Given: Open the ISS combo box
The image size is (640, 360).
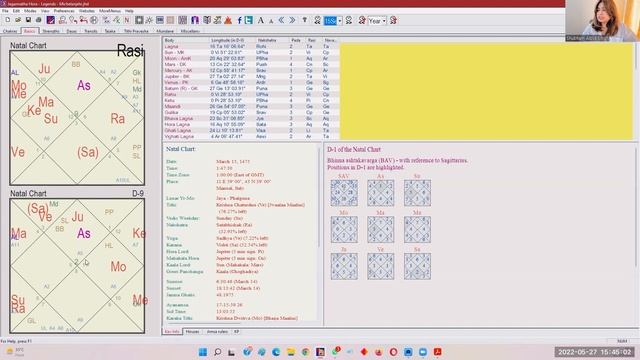Looking at the screenshot, I should coord(333,20).
